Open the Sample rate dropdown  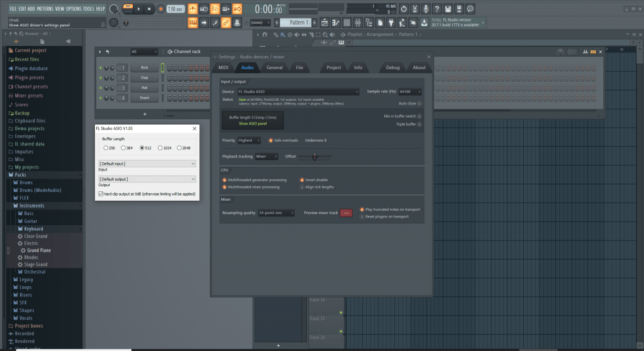pyautogui.click(x=410, y=92)
